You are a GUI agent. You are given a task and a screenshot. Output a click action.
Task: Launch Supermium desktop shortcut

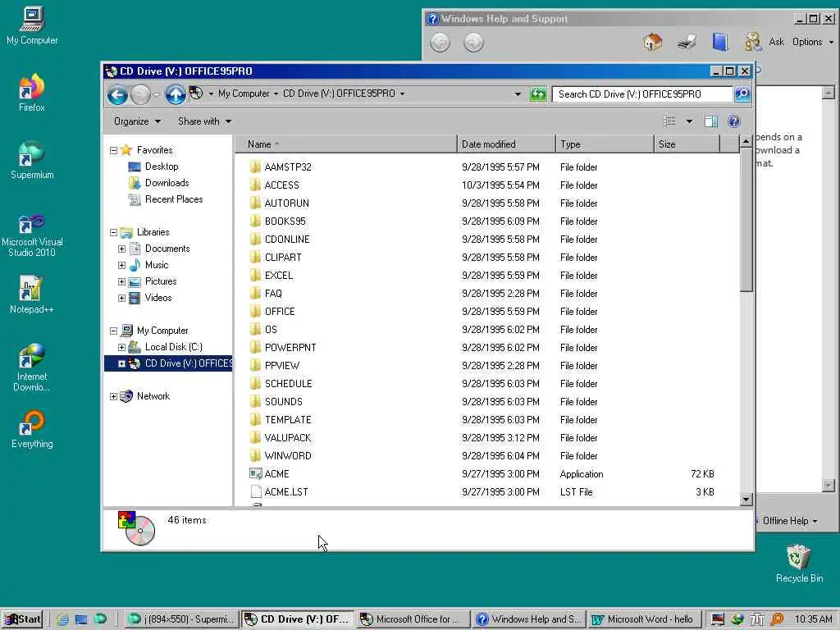click(32, 160)
